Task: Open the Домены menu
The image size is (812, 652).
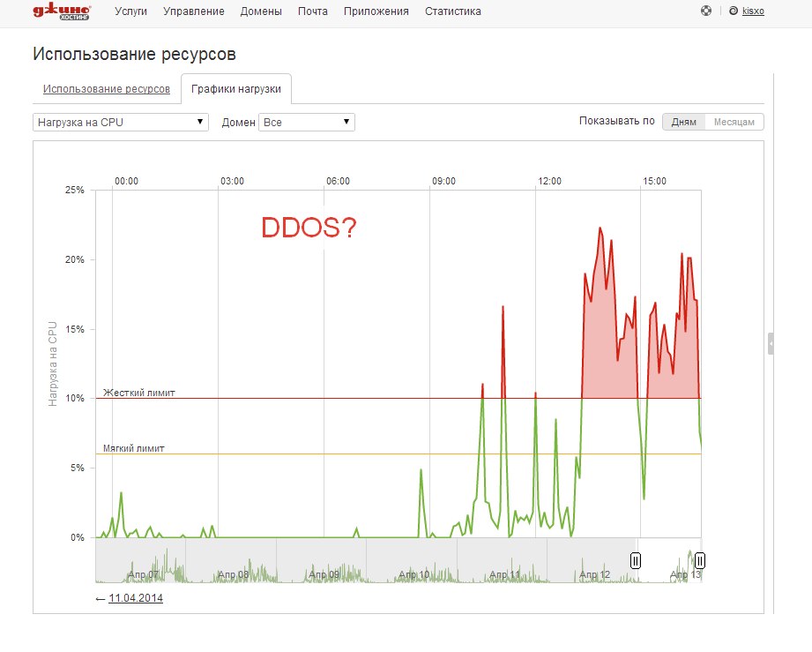Action: [261, 11]
